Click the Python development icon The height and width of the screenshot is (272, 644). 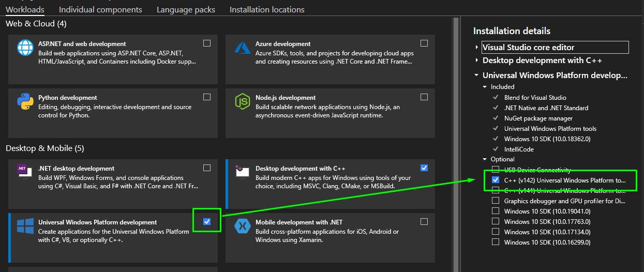tap(25, 101)
